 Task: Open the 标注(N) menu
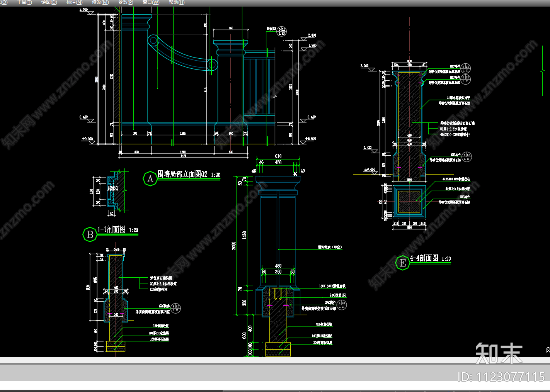click(x=74, y=2)
